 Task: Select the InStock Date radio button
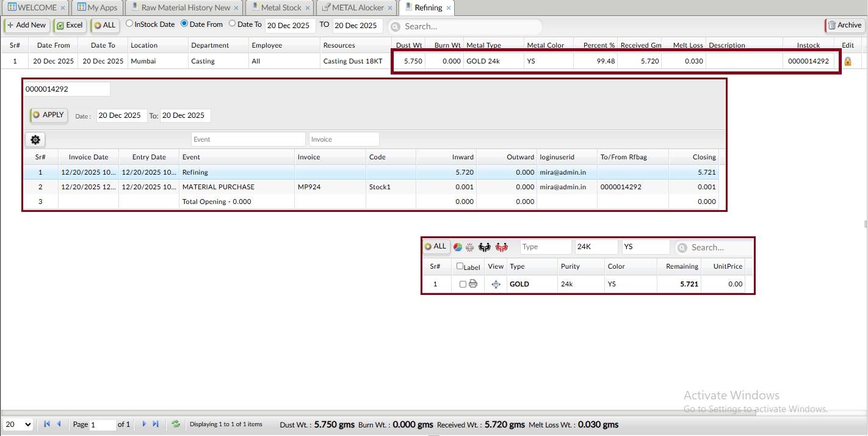click(x=129, y=24)
